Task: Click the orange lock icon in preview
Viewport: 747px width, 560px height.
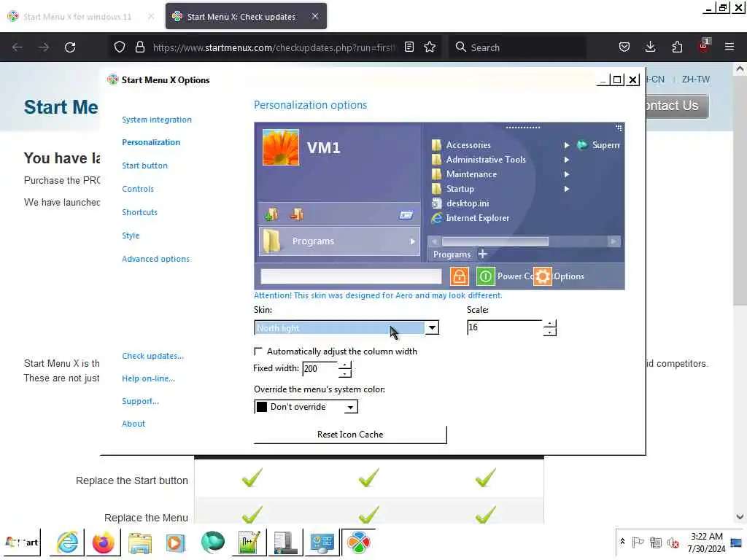Action: (x=460, y=276)
